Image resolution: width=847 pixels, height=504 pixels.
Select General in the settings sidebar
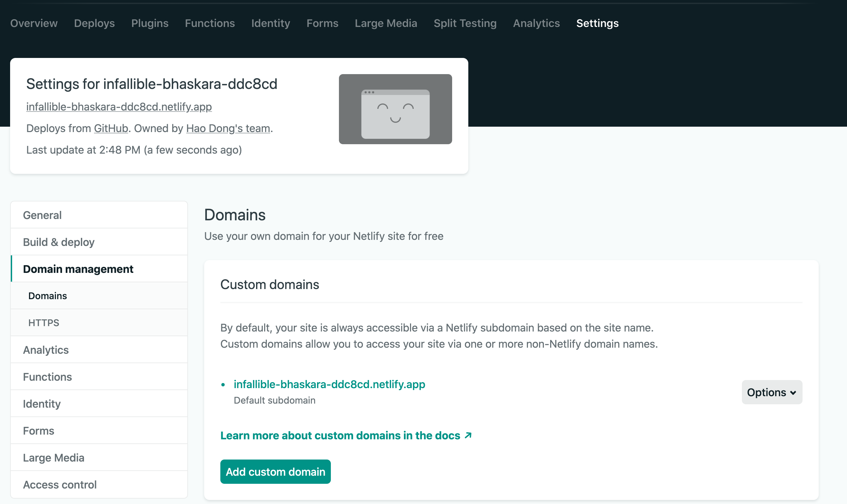(x=42, y=215)
